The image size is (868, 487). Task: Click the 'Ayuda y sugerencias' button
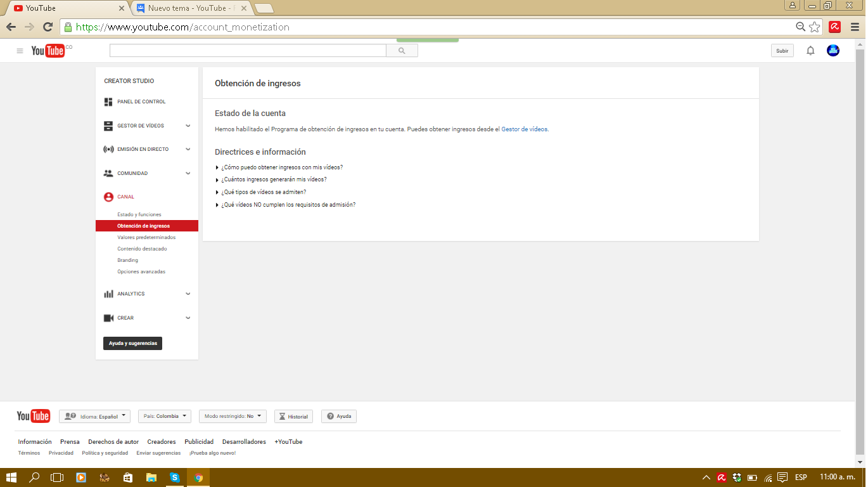tap(133, 343)
